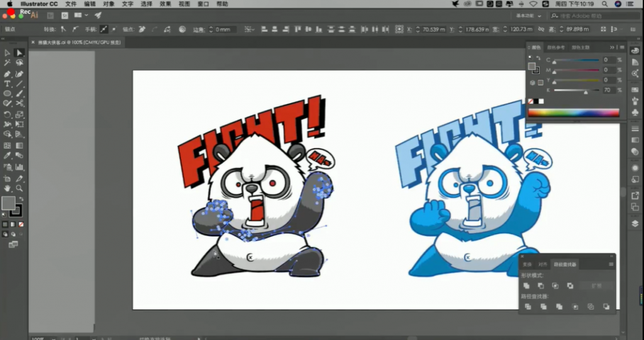
Task: Select the Column Graph tool
Action: pos(19,167)
